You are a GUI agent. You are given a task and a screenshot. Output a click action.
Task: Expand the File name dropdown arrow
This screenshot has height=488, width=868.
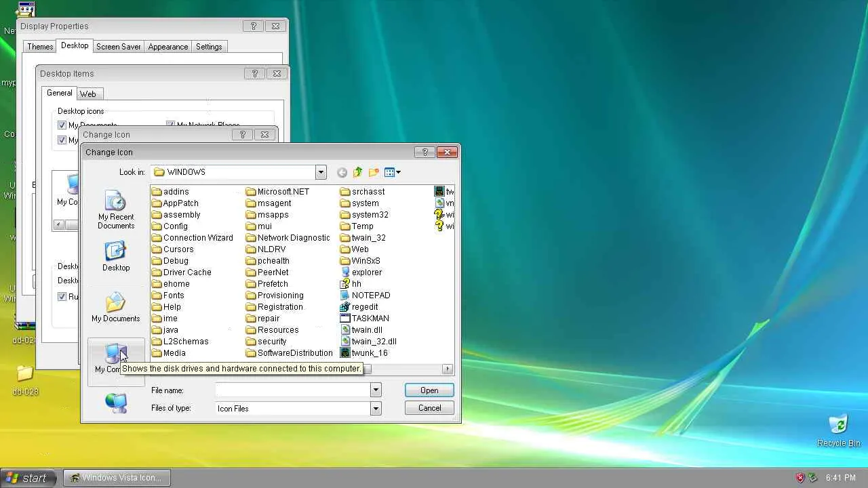click(x=376, y=390)
